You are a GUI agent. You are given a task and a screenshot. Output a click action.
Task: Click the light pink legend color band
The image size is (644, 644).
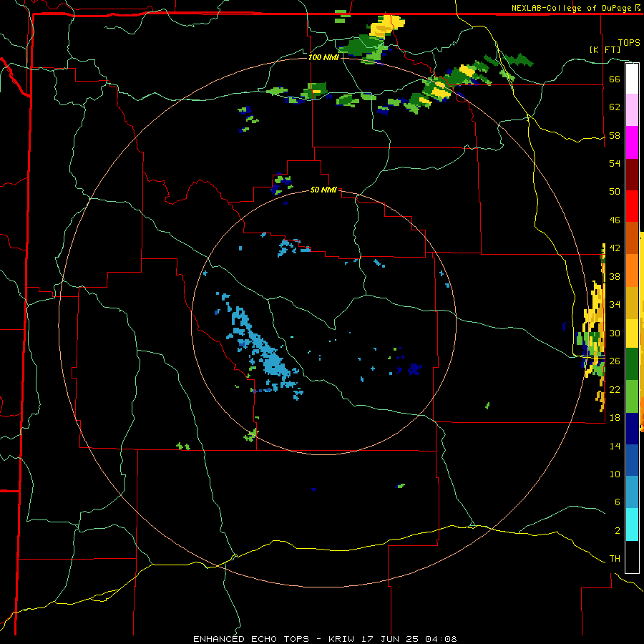click(632, 110)
